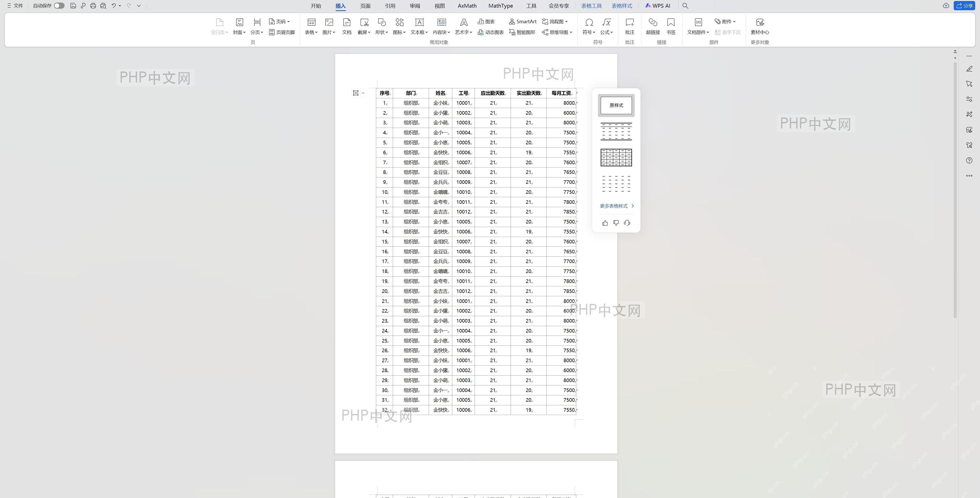This screenshot has height=498, width=980.
Task: Expand the undo history arrow
Action: (120, 6)
